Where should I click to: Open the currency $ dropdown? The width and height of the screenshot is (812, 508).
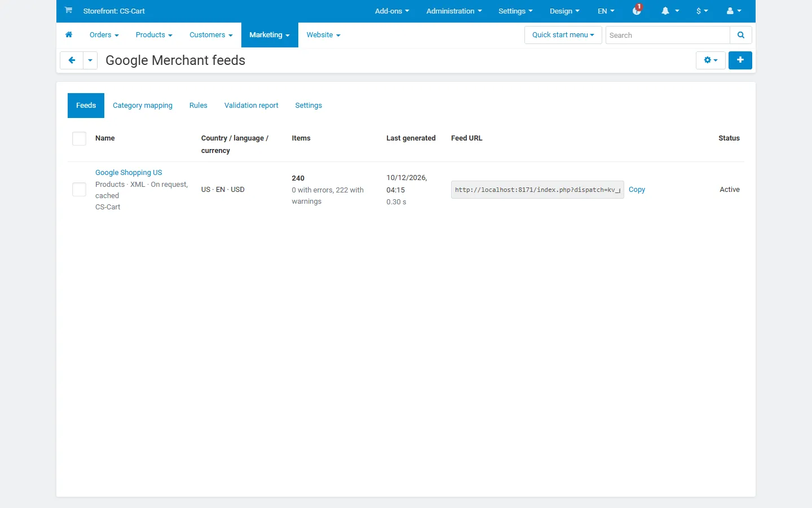702,11
